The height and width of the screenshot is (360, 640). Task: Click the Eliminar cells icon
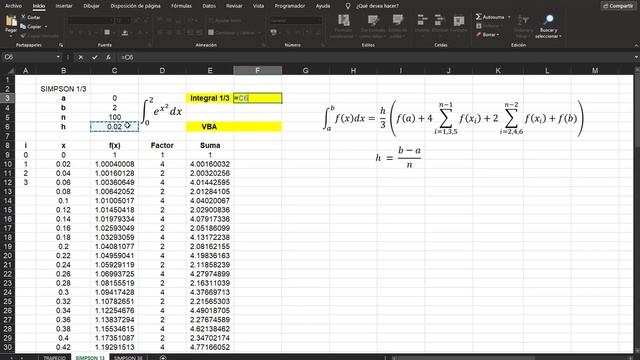(x=440, y=20)
